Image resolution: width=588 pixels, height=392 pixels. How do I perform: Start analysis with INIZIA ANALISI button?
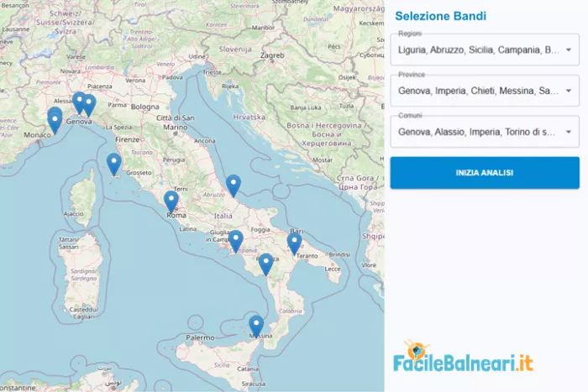pos(485,173)
